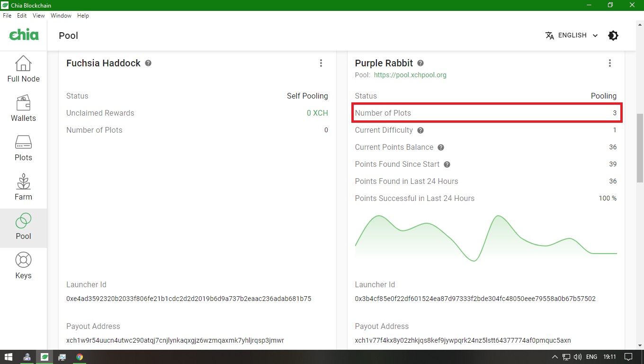Click the Fuchsia Haddock payout address
Image resolution: width=644 pixels, height=364 pixels.
175,340
